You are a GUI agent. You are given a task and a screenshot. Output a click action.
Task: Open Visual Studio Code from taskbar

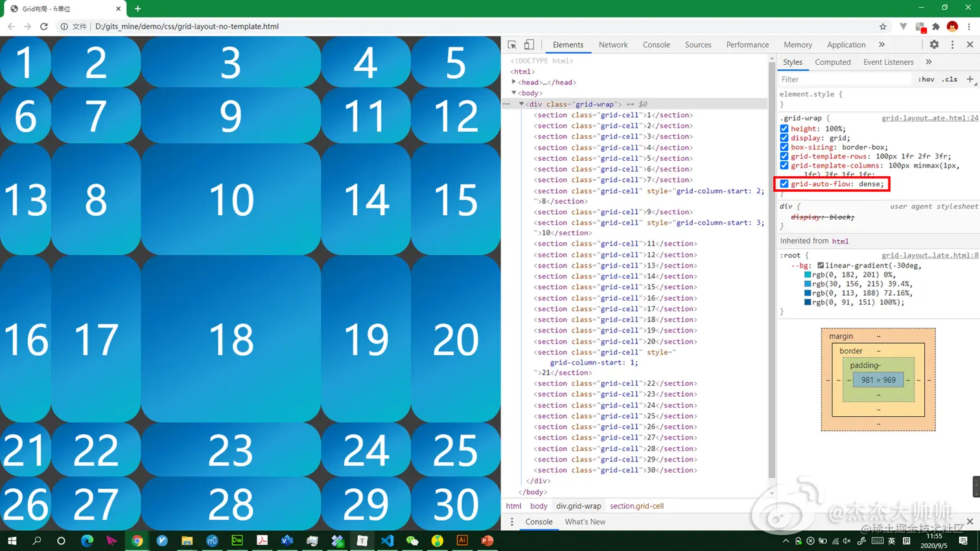(387, 541)
